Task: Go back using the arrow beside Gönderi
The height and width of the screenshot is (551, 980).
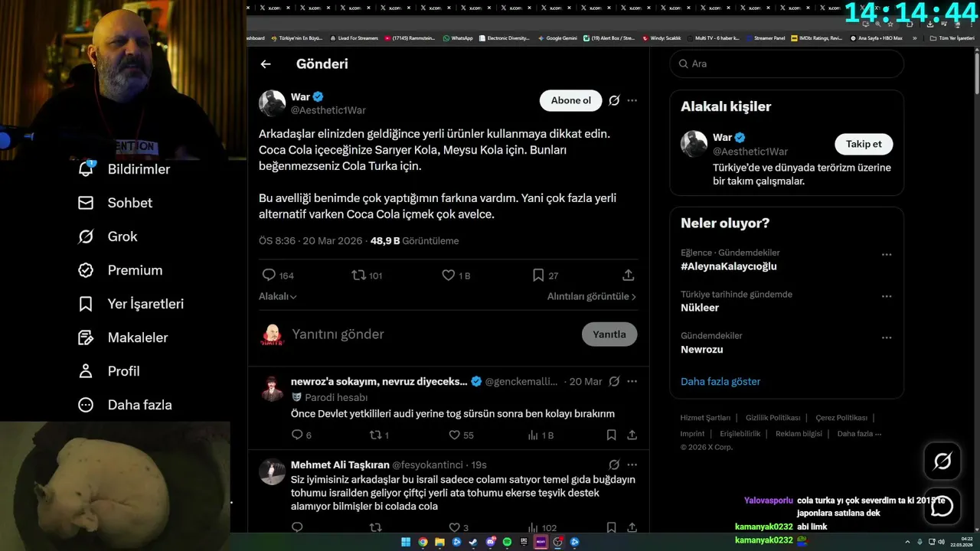Action: pos(266,64)
